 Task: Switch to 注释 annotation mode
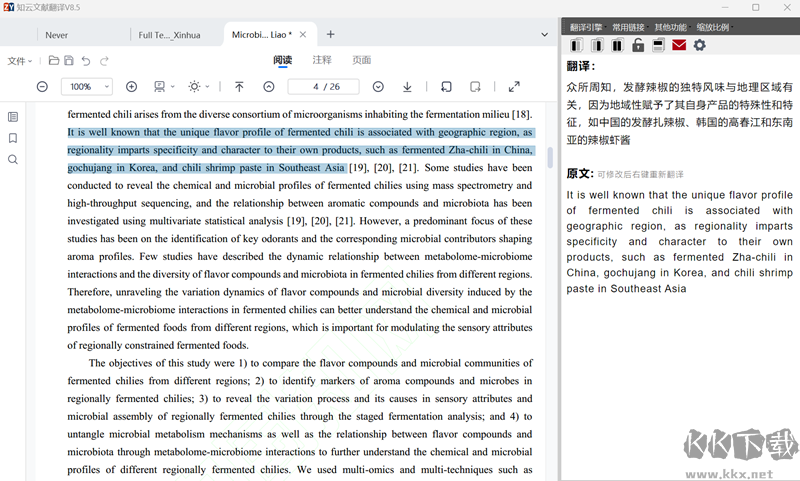pyautogui.click(x=322, y=61)
